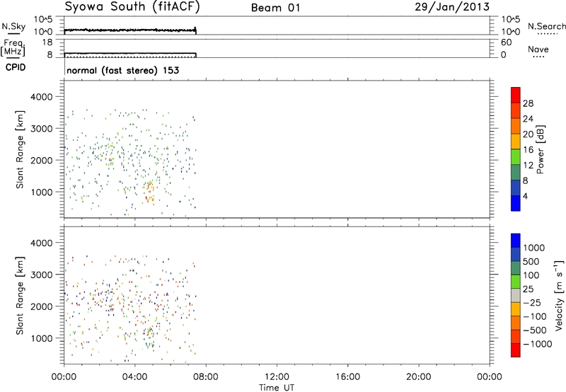
Task: Click the 'Beam 01' label
Action: (x=275, y=8)
